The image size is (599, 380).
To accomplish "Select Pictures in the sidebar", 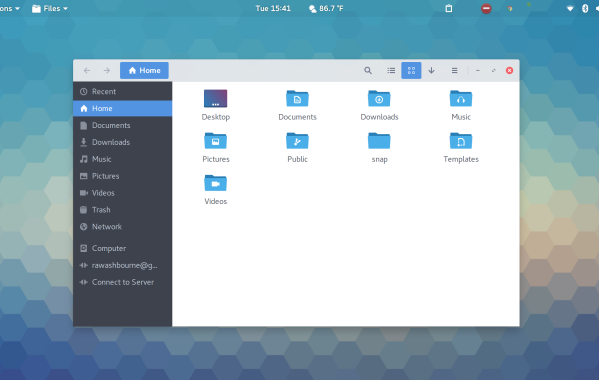I will pos(122,176).
